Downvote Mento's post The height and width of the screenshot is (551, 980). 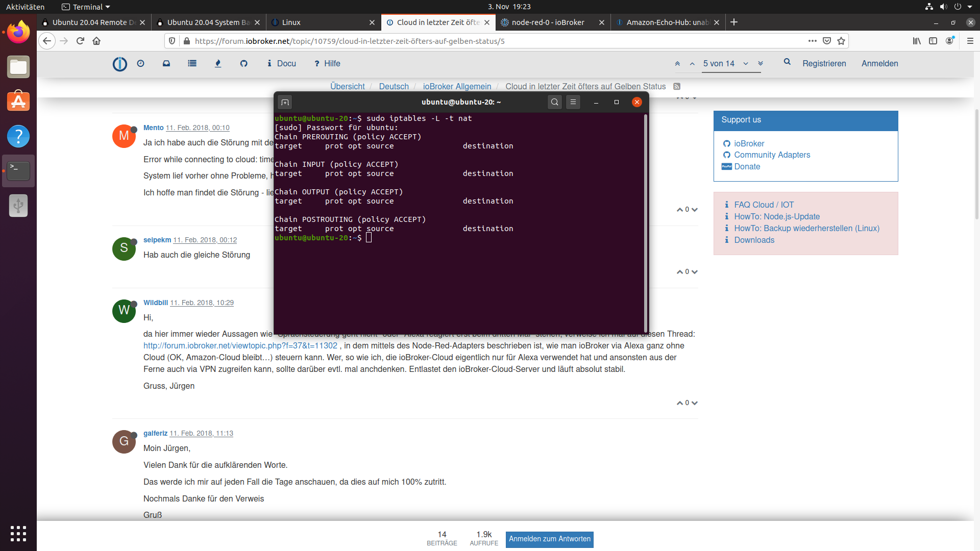tap(694, 210)
